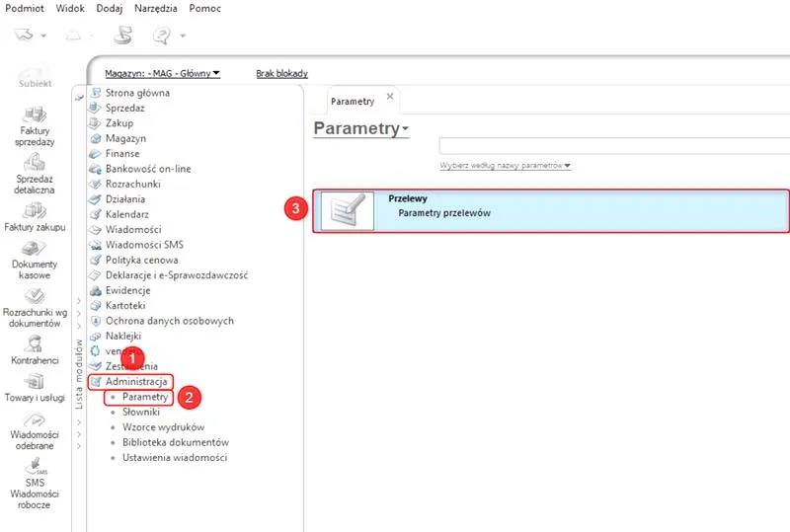
Task: Close the Parametry tab
Action: pos(390,96)
